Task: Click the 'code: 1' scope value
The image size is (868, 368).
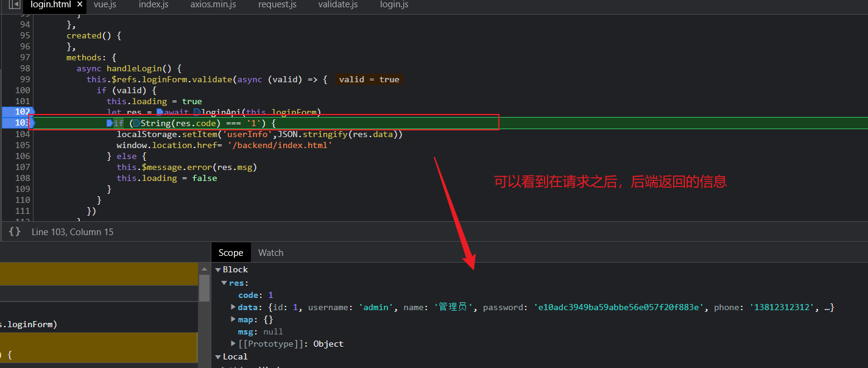Action: click(x=256, y=295)
